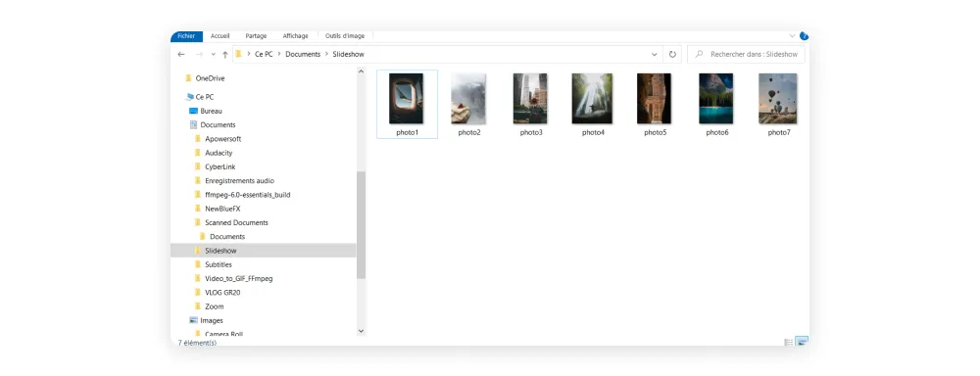This screenshot has height=376, width=980.
Task: Select the photo4 thumbnail
Action: pos(593,99)
